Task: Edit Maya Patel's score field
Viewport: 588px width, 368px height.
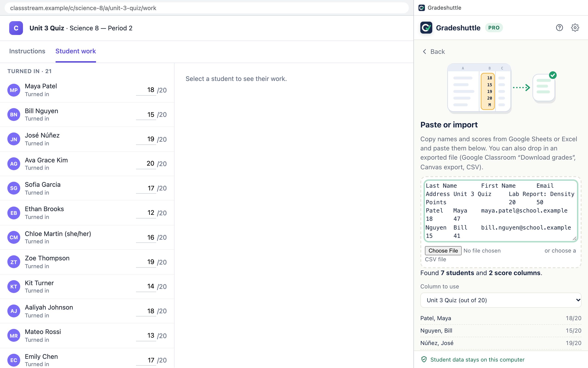Action: click(146, 90)
